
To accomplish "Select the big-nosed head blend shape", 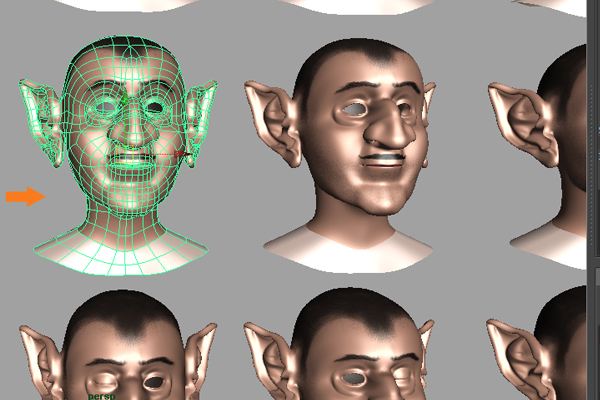I will pos(341,155).
